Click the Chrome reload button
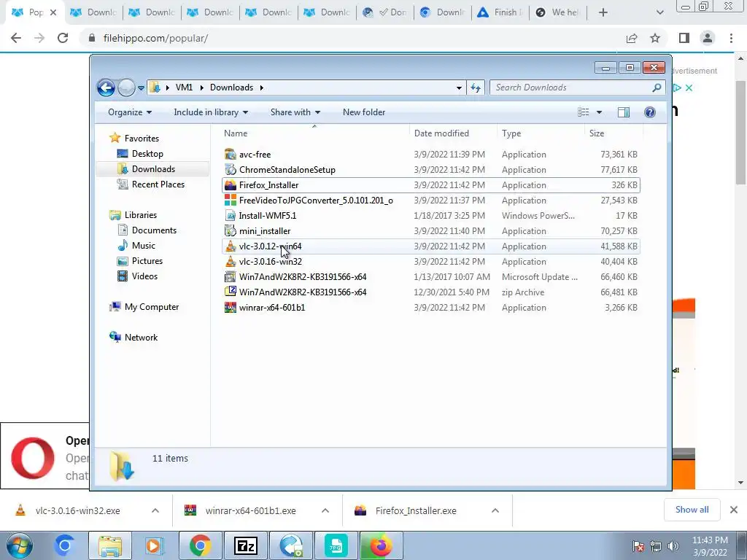The width and height of the screenshot is (747, 560). [x=63, y=38]
